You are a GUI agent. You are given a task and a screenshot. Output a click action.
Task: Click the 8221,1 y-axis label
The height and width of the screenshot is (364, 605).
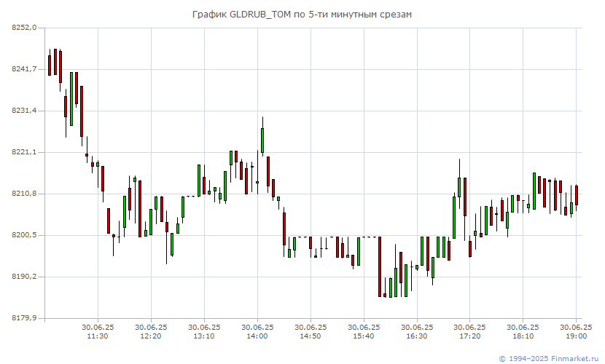tap(24, 152)
